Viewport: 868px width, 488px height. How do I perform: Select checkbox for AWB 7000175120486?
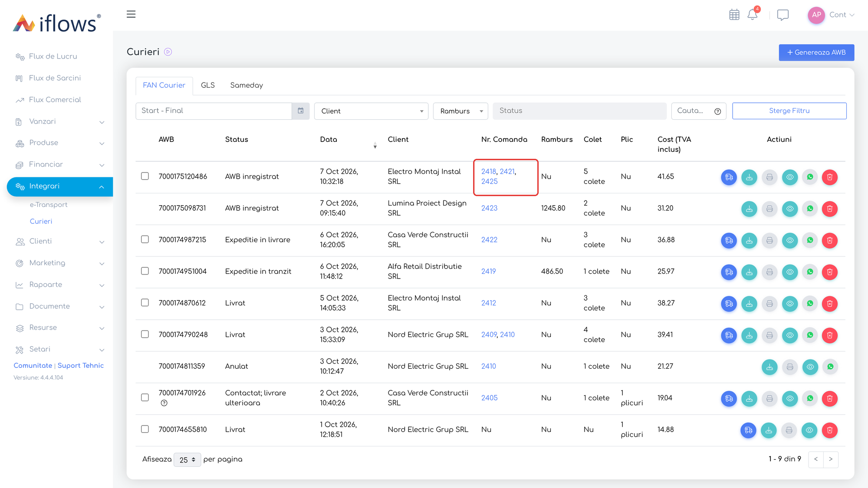145,176
